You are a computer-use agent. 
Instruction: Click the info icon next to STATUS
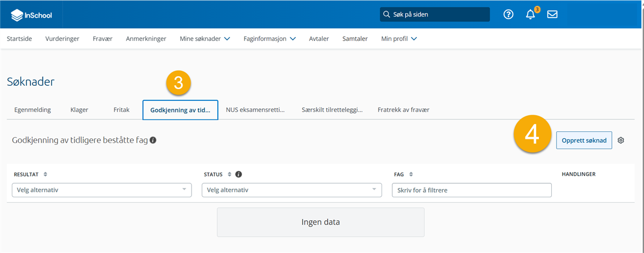(x=238, y=174)
